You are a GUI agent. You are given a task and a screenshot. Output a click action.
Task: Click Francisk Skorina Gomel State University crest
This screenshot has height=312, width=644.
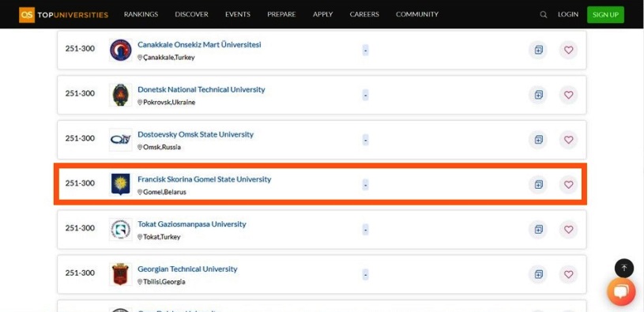[121, 184]
